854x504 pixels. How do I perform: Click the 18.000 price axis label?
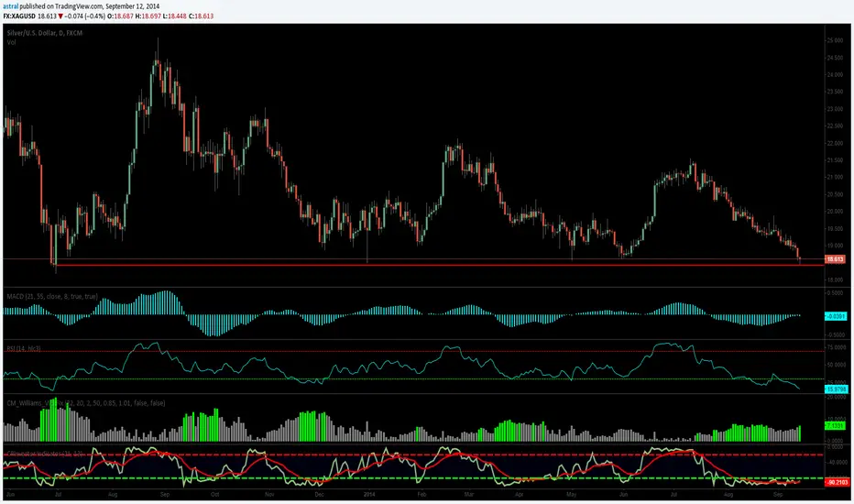pos(835,280)
